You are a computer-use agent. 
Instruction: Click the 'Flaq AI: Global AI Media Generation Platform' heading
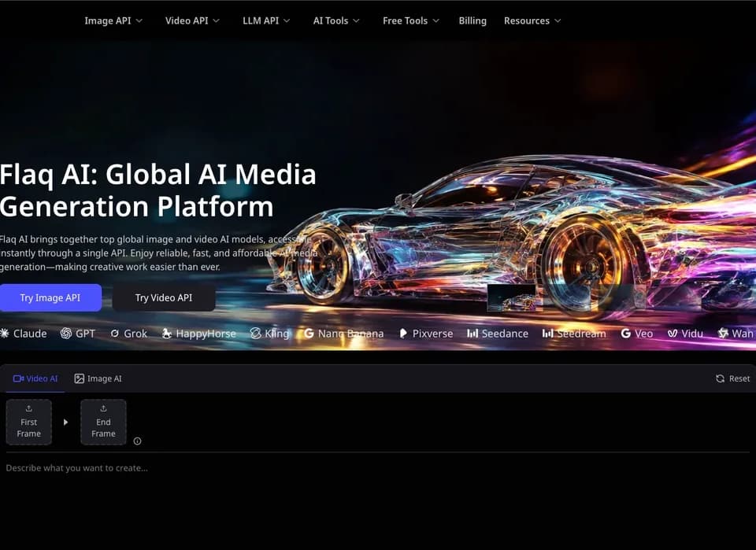(157, 190)
